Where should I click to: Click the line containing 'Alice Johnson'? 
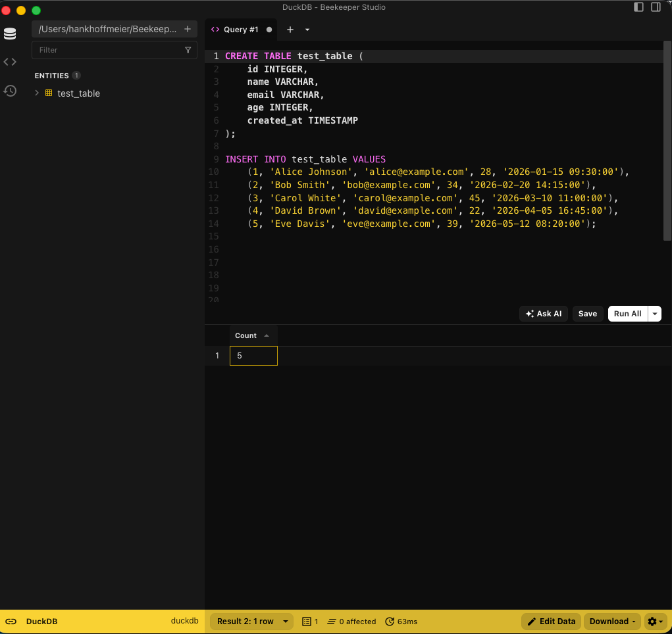click(438, 172)
